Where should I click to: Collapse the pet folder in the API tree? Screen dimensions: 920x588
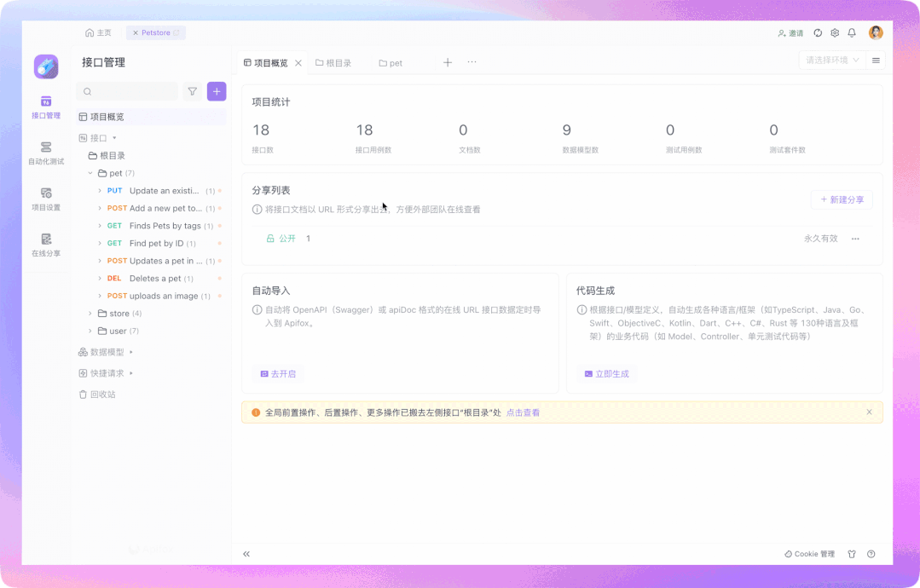click(x=90, y=172)
